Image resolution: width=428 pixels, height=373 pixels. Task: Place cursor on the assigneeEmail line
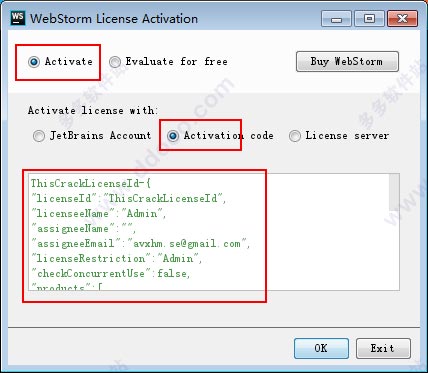click(140, 244)
